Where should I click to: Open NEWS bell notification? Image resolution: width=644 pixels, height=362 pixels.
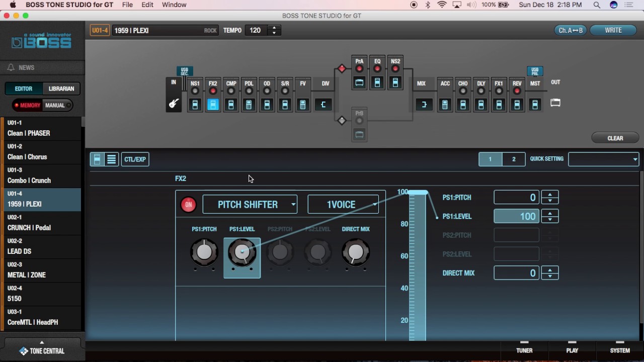coord(11,67)
